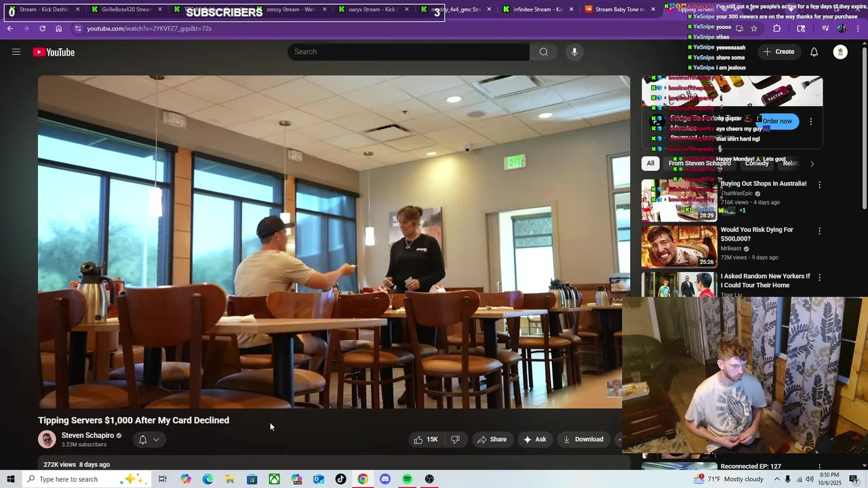Click the Windows taskbar search box
Viewport: 868px width, 488px height.
[88, 479]
